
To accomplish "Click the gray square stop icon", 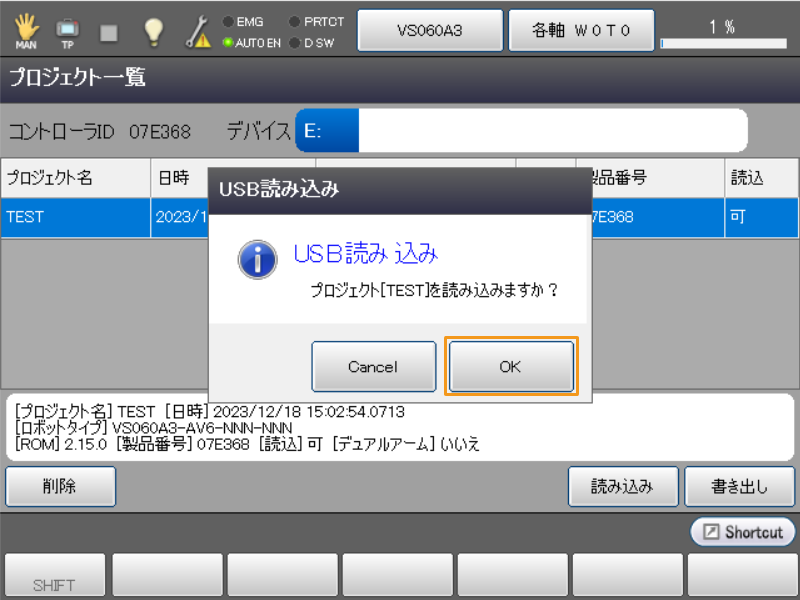I will pyautogui.click(x=109, y=33).
